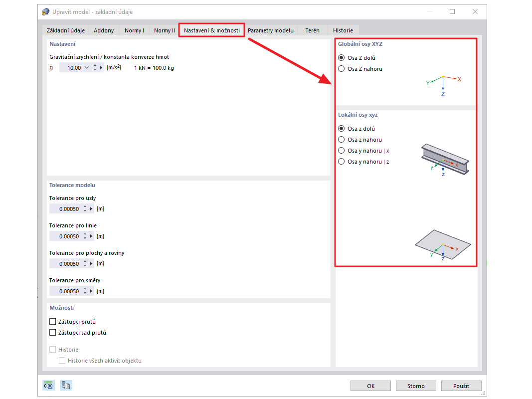Enable Zástupci sad prutů checkbox
This screenshot has width=532, height=399.
click(52, 333)
